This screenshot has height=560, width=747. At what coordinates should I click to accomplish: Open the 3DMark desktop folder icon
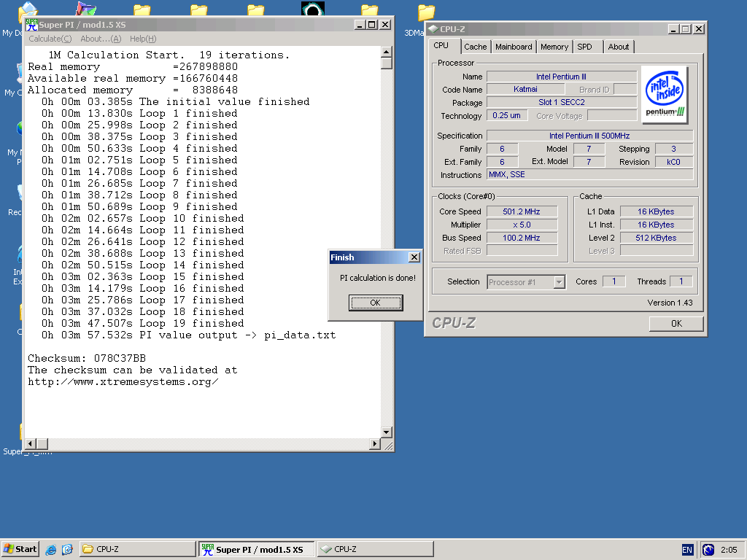tap(426, 13)
